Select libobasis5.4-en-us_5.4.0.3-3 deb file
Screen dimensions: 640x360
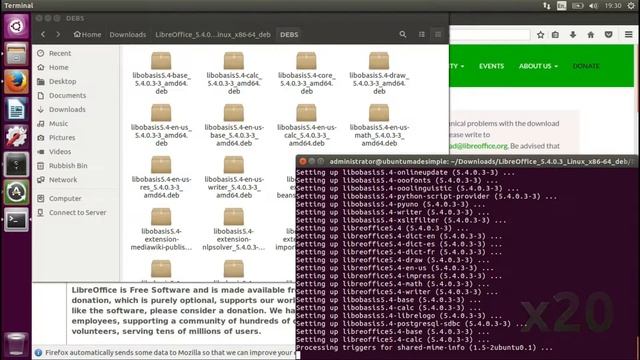pos(161,126)
